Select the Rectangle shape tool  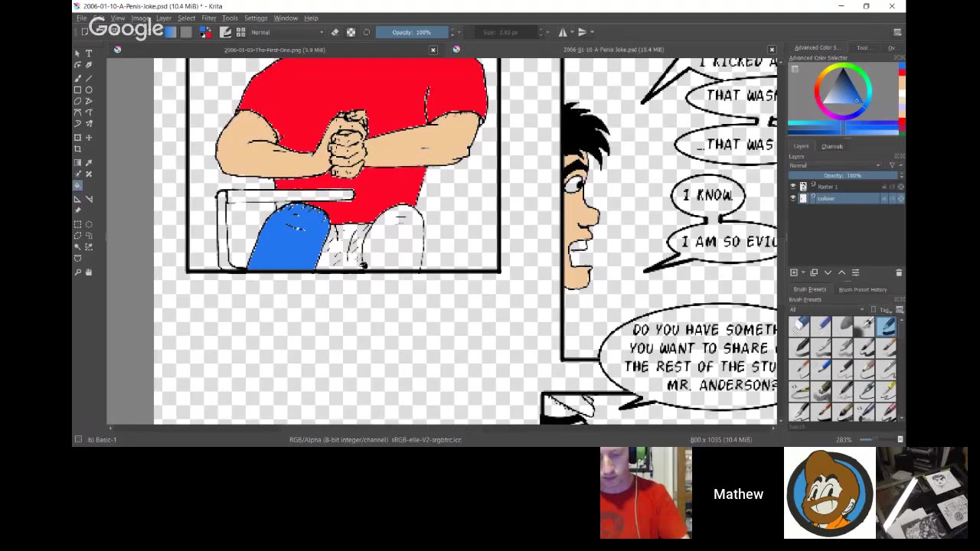point(77,90)
